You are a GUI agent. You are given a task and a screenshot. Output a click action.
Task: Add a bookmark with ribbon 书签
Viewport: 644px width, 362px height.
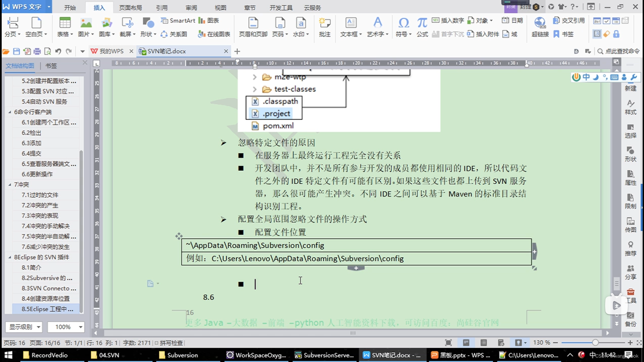563,34
